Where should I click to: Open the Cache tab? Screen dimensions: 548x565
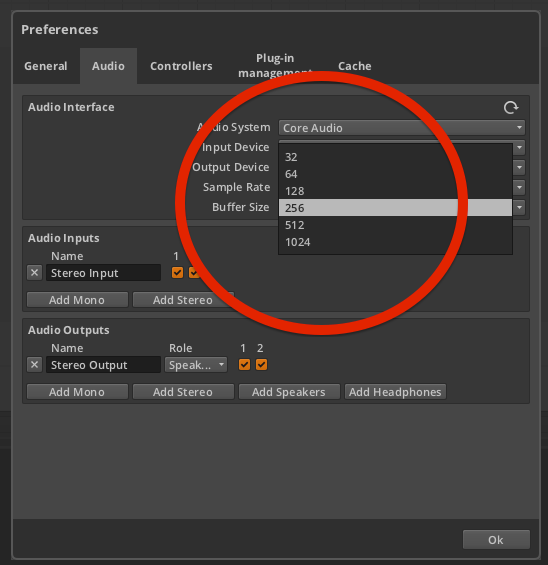pyautogui.click(x=355, y=66)
